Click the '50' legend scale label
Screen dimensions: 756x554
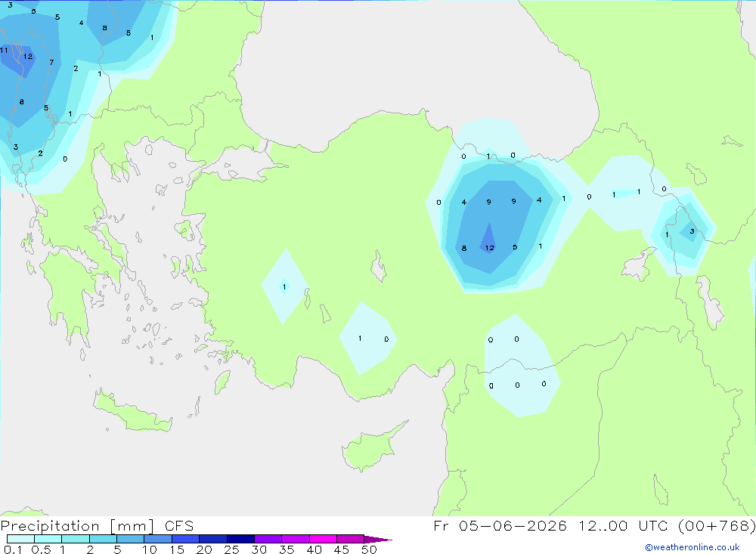click(x=370, y=549)
